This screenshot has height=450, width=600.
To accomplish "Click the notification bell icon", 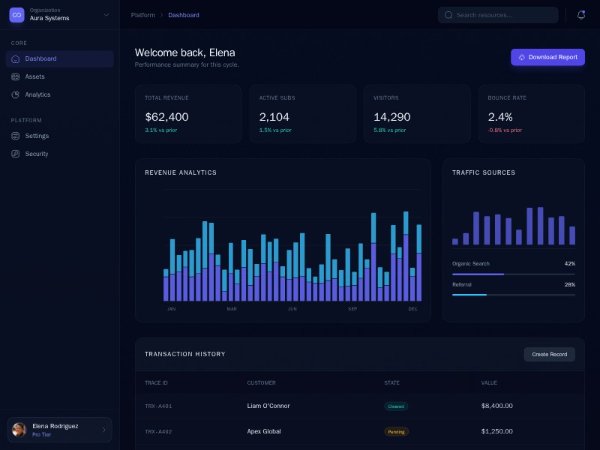I will click(x=581, y=15).
